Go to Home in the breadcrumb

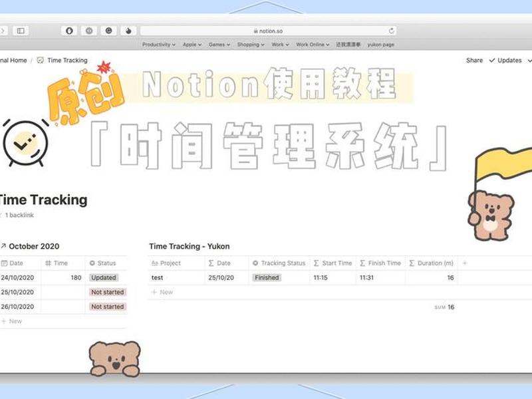tap(13, 61)
